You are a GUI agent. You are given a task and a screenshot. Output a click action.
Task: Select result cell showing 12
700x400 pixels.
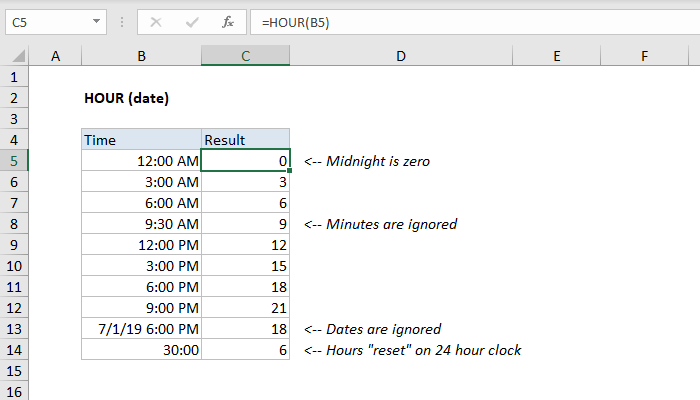[x=246, y=245]
